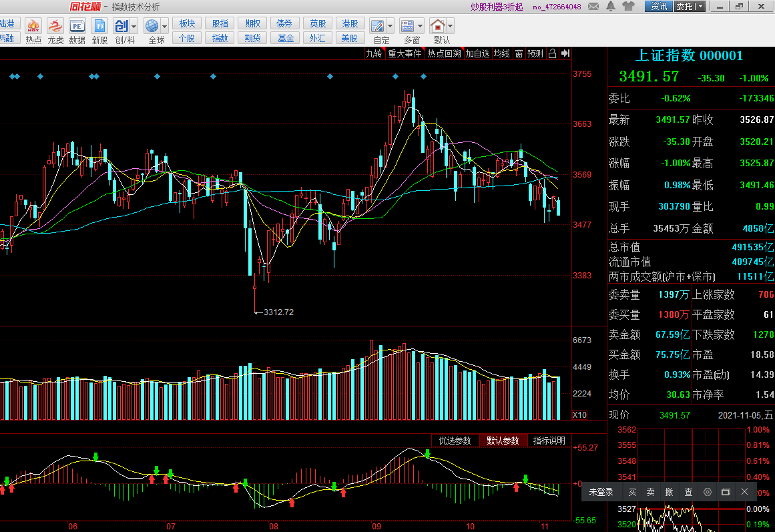This screenshot has width=775, height=532.
Task: Collapse the side panel with arrow icon
Action: pyautogui.click(x=565, y=53)
